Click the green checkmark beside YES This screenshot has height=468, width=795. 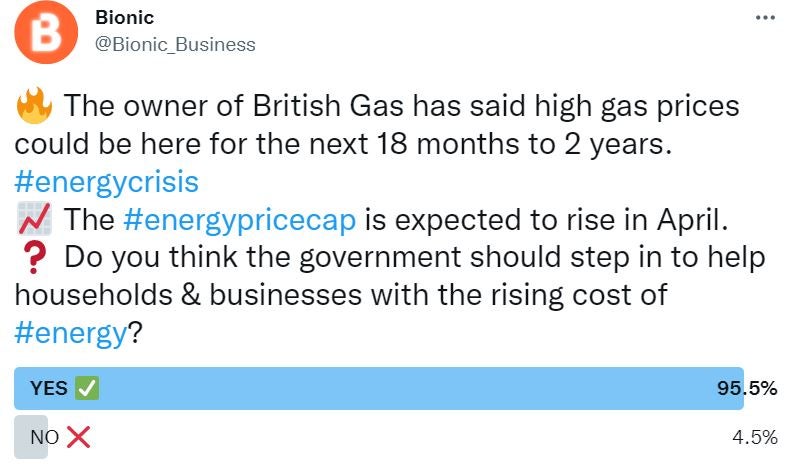[87, 388]
